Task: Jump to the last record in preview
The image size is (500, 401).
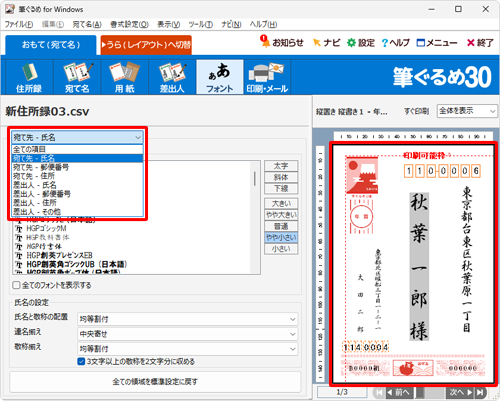Action: [480, 392]
